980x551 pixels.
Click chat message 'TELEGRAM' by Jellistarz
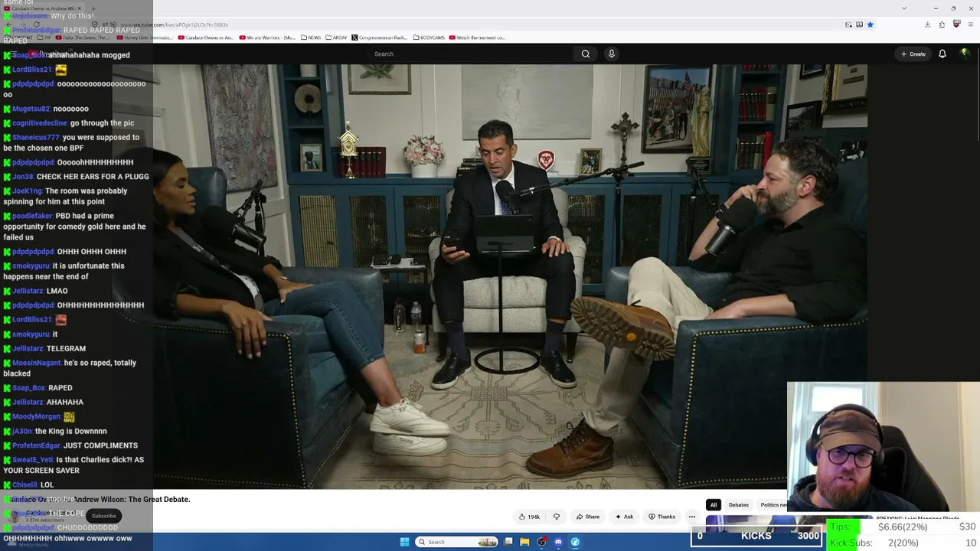[x=66, y=348]
